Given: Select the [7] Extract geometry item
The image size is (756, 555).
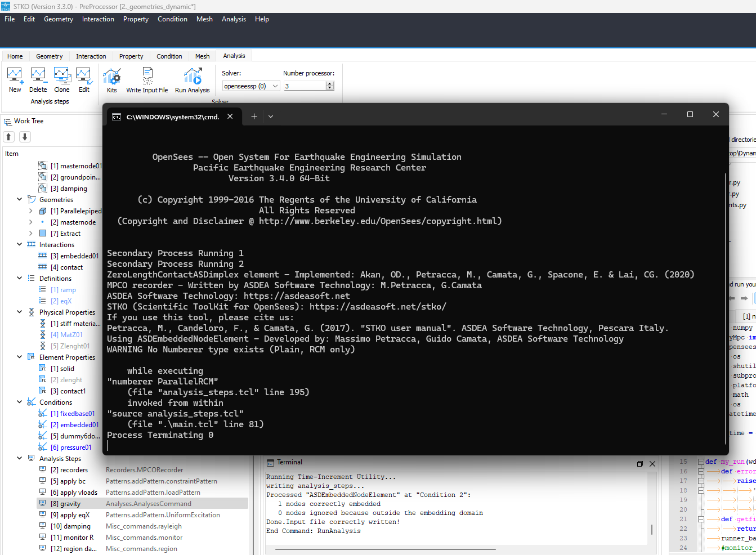Looking at the screenshot, I should [x=65, y=234].
